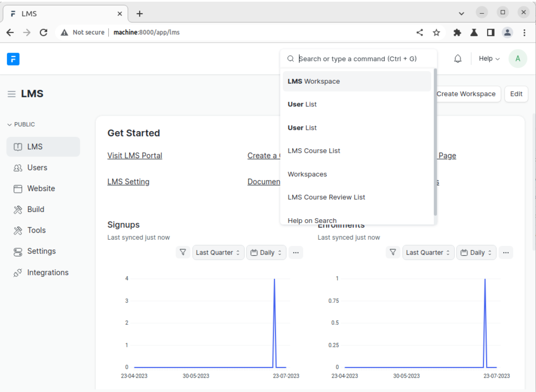Open the Help dropdown menu
This screenshot has height=392, width=536.
point(489,59)
